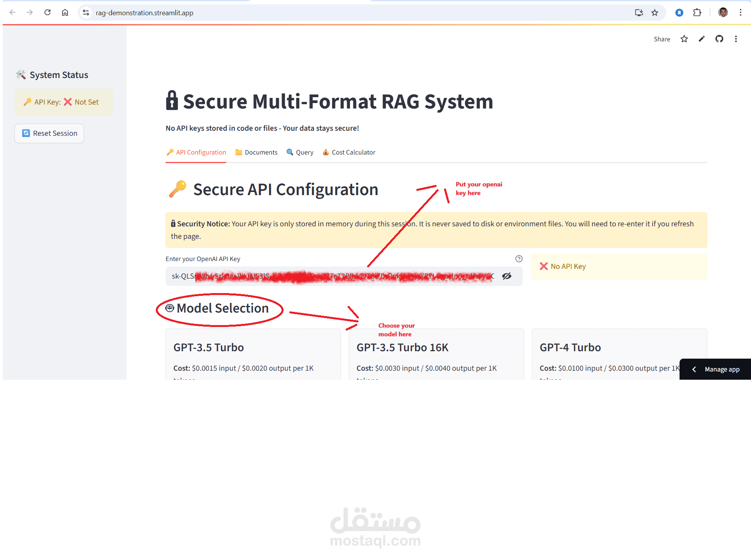Click Manage app button
The width and height of the screenshot is (751, 560).
[715, 369]
